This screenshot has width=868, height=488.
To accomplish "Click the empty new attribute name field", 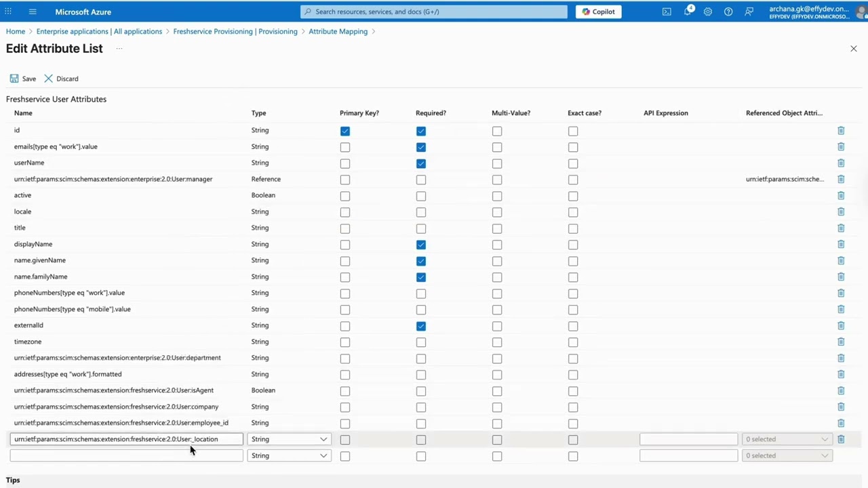I will (x=126, y=455).
